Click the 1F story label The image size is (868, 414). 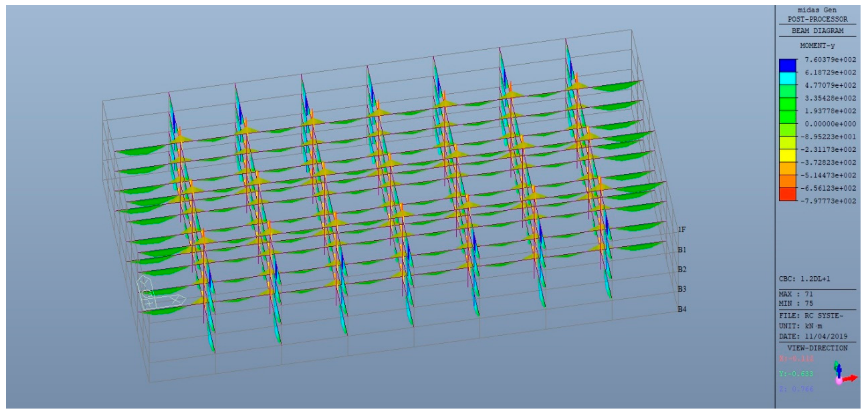pyautogui.click(x=682, y=230)
